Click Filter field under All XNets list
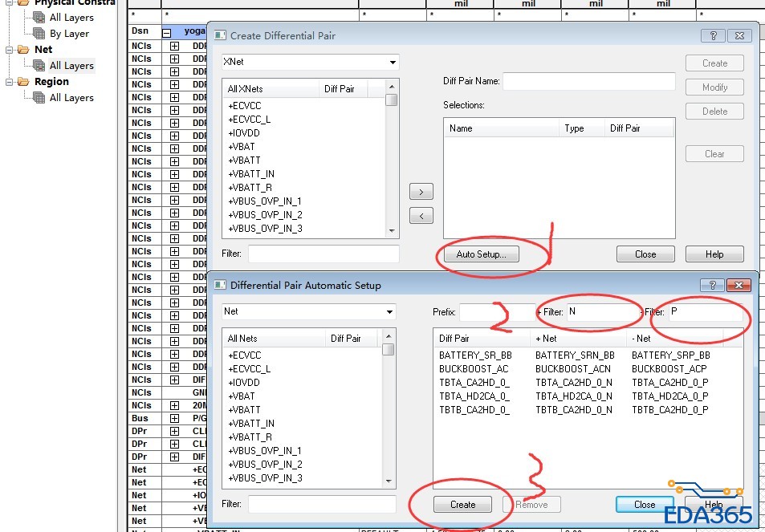This screenshot has height=532, width=765. click(323, 254)
